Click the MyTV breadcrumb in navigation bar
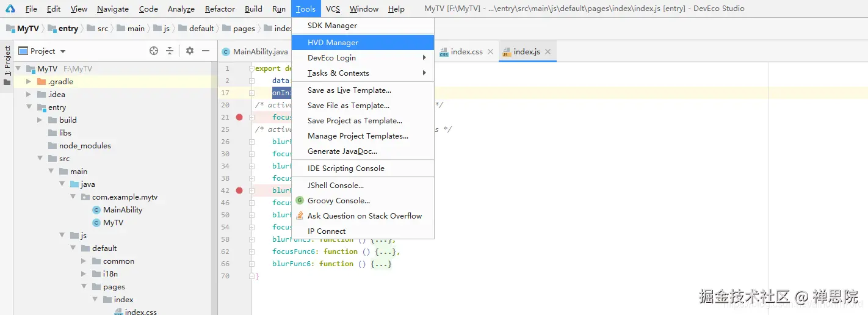Viewport: 868px width, 315px height. click(23, 29)
